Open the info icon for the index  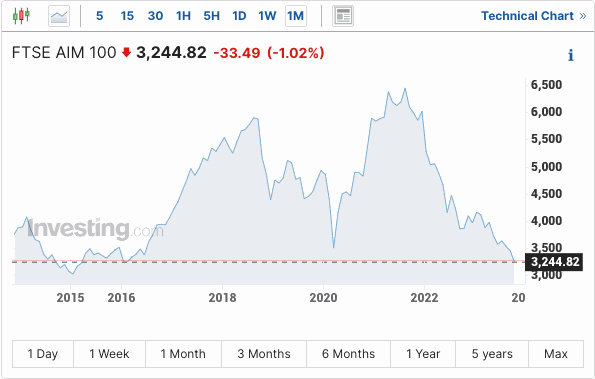tap(571, 55)
